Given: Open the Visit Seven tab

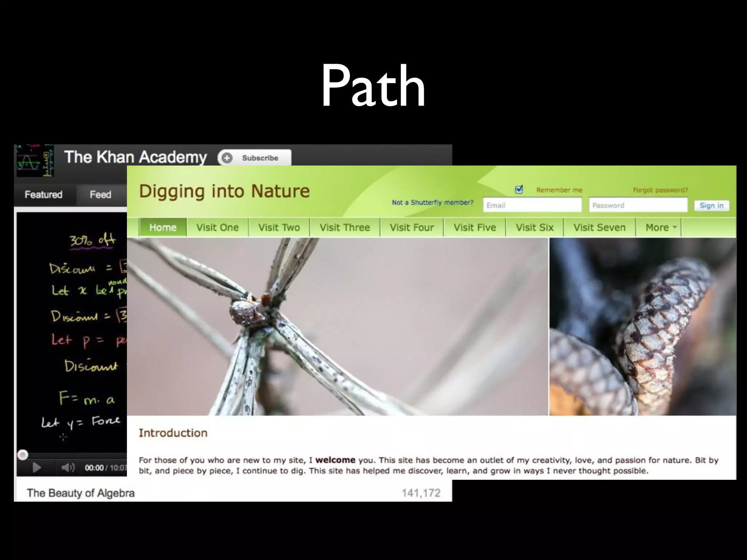Looking at the screenshot, I should pyautogui.click(x=599, y=227).
